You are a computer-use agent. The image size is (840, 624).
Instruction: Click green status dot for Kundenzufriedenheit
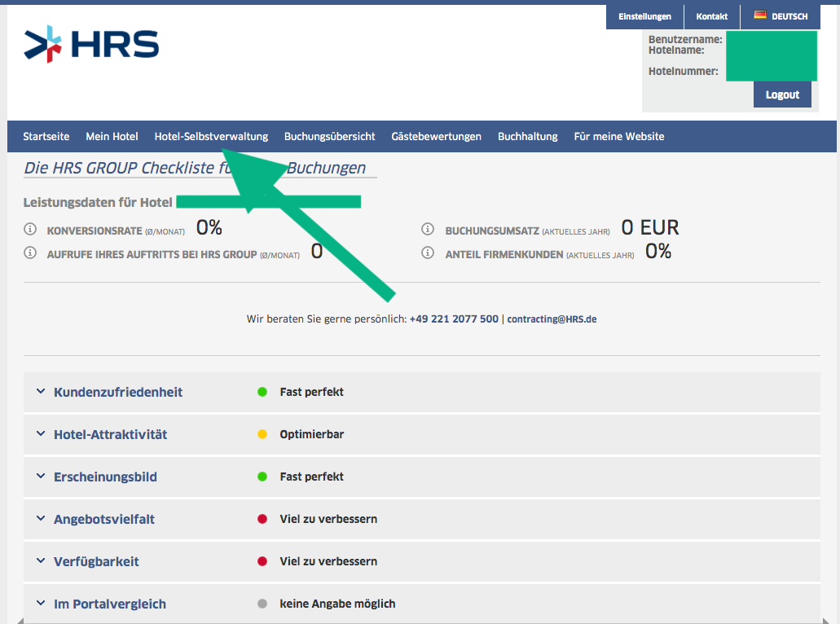[262, 392]
